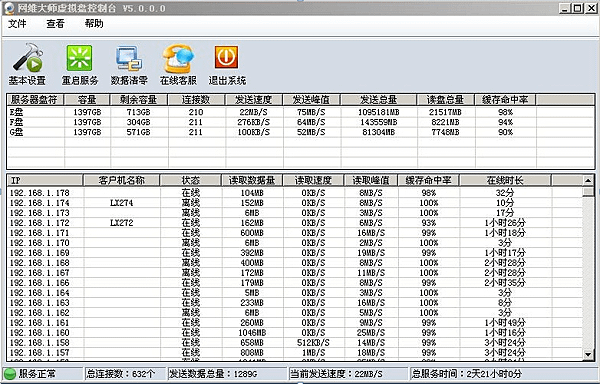The width and height of the screenshot is (600, 384).
Task: Click the 1小时49分 online duration cell
Action: coord(505,322)
